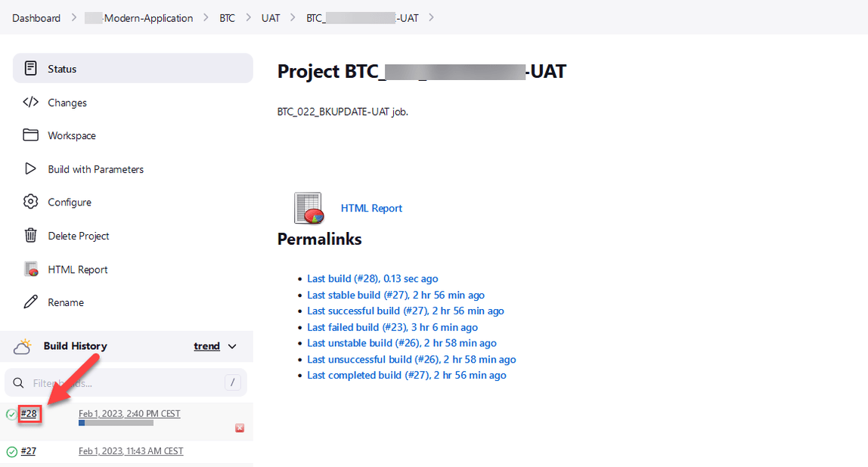Image resolution: width=868 pixels, height=467 pixels.
Task: Click the Status document icon
Action: (x=31, y=69)
